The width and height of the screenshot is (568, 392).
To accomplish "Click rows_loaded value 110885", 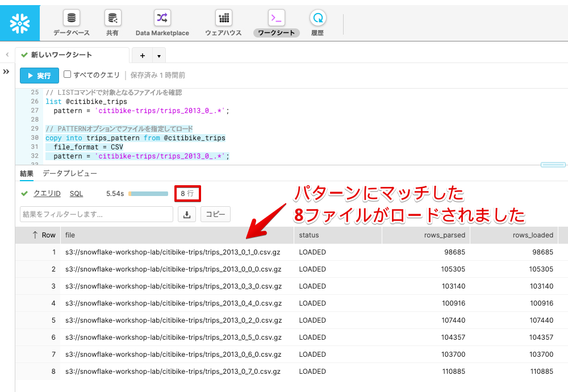I will (x=542, y=372).
